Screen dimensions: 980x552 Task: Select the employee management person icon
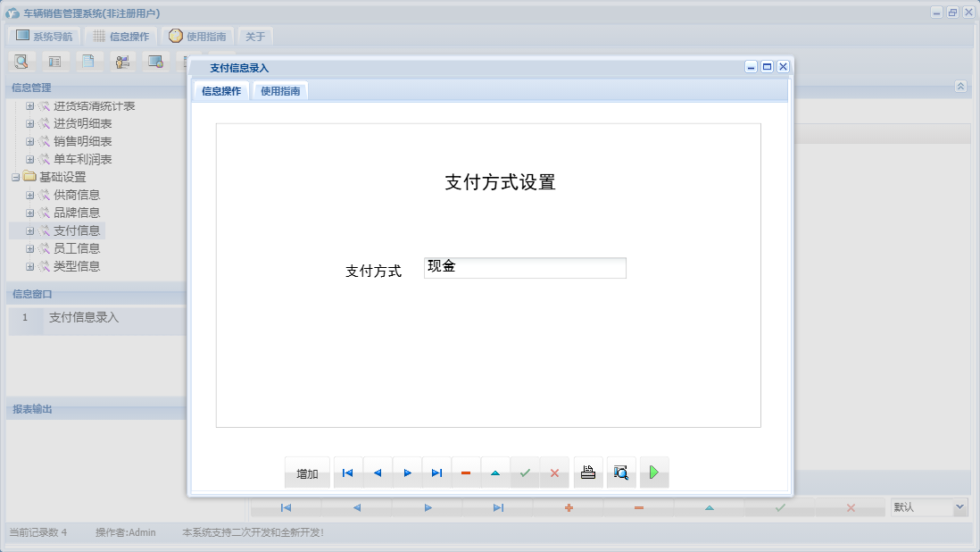pos(122,61)
